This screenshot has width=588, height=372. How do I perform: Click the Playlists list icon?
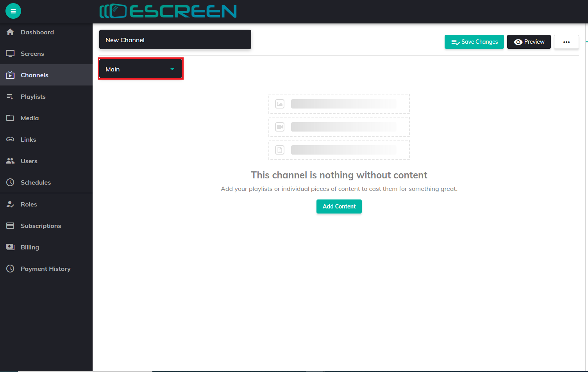point(11,96)
